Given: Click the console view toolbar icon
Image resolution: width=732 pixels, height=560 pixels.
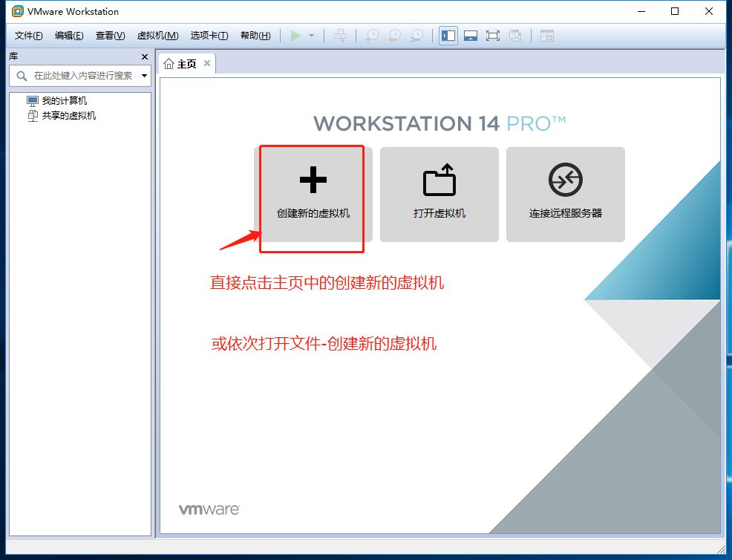Looking at the screenshot, I should [546, 36].
